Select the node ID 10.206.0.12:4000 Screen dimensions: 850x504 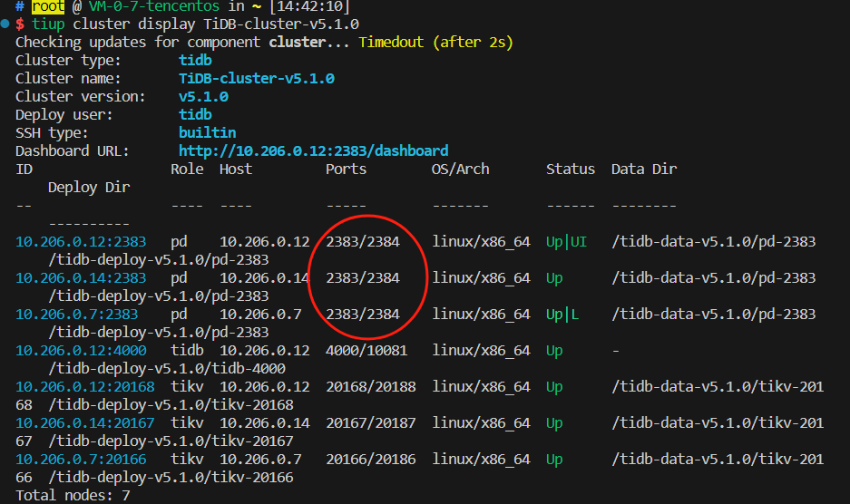coord(81,351)
